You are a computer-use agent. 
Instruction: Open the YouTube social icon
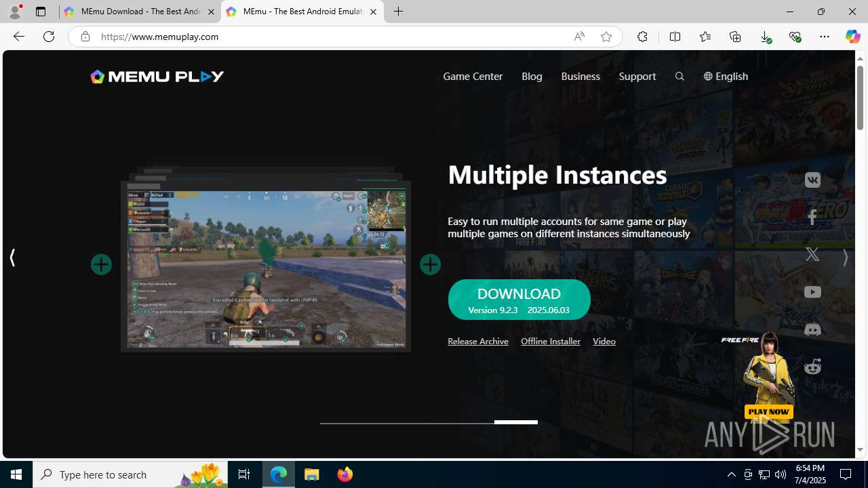tap(812, 292)
